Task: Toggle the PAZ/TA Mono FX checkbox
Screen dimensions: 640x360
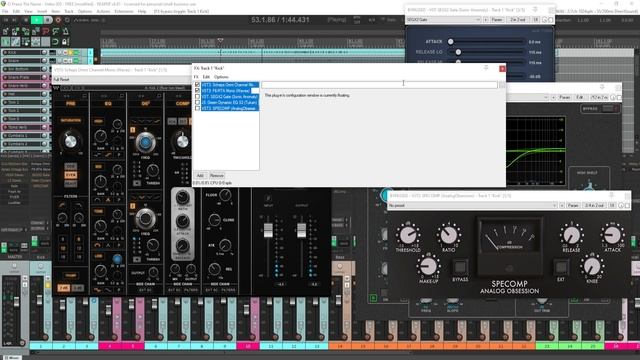Action: point(198,91)
